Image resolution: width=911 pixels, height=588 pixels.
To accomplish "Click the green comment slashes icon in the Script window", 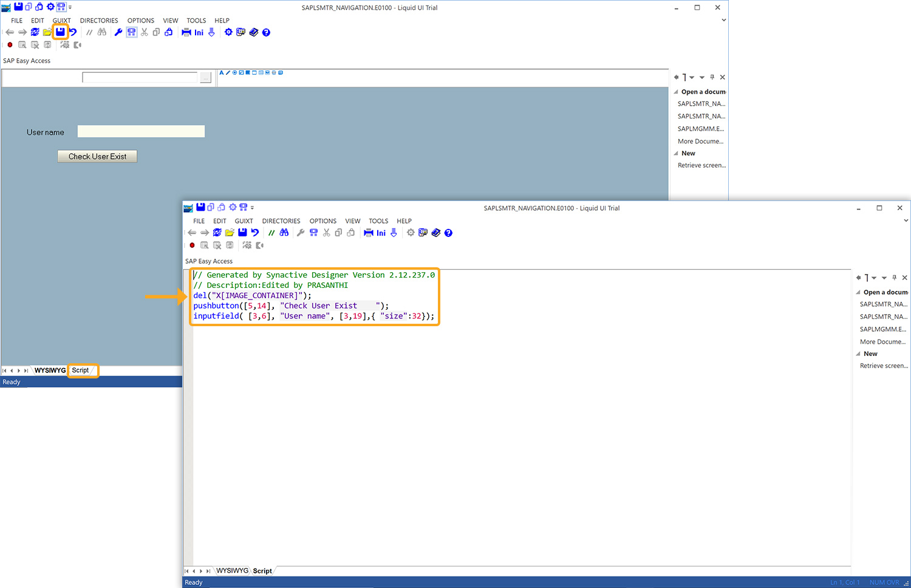I will coord(271,233).
